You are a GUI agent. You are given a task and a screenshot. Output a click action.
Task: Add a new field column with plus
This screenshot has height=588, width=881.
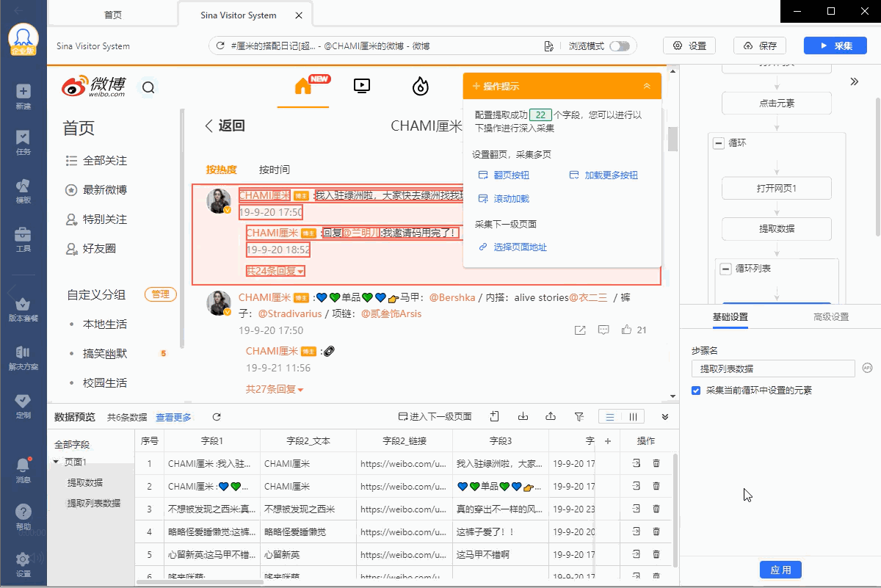point(607,441)
